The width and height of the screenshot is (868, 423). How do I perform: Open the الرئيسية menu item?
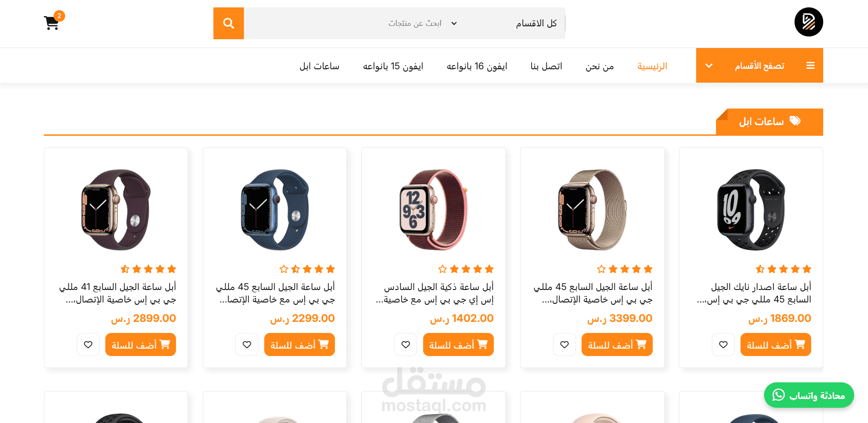click(652, 66)
